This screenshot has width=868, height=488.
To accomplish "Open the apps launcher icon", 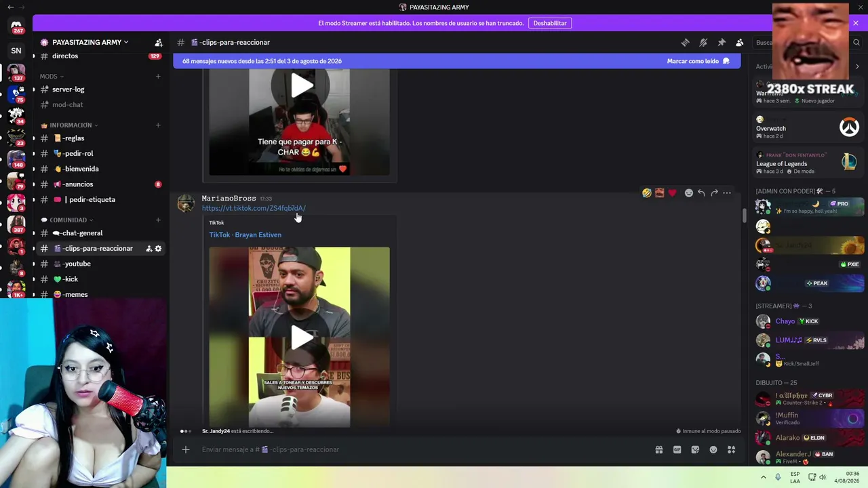I will [x=731, y=449].
